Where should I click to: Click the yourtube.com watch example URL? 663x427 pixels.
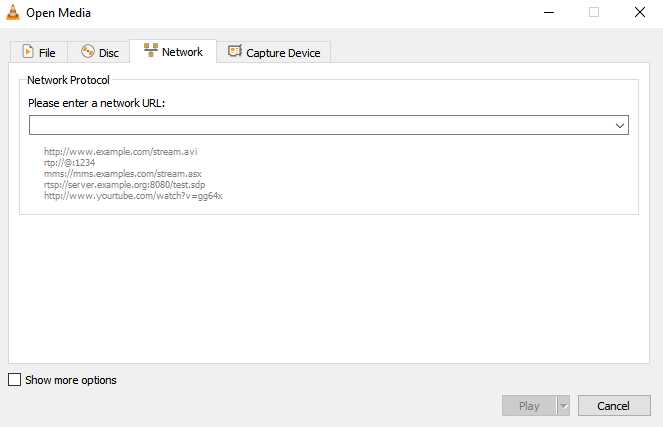coord(133,196)
